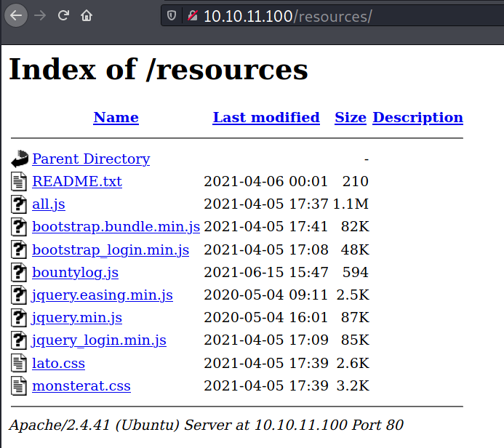Reload the page with the refresh icon

(x=63, y=15)
